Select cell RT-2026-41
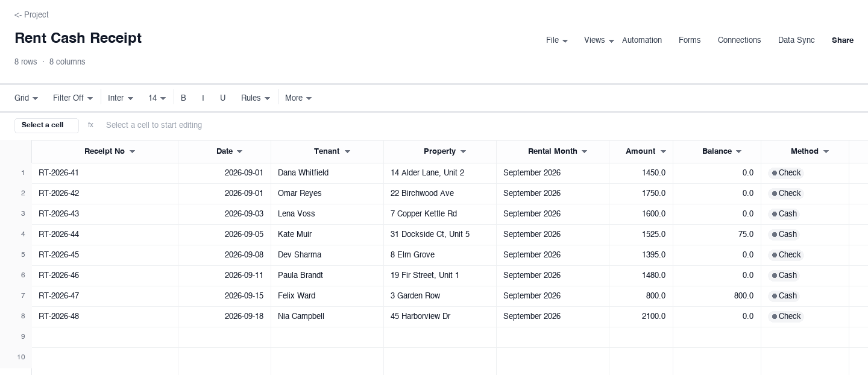 [105, 173]
